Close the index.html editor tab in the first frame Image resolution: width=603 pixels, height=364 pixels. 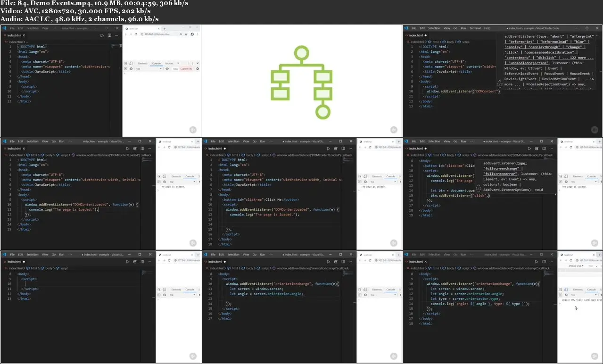24,35
